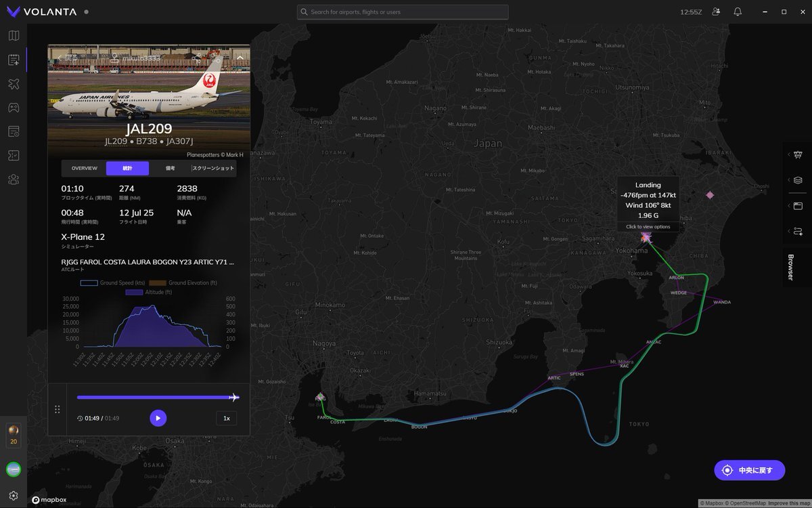Screen dimensions: 812x508
Task: Open the browser window side panel icon
Action: point(798,206)
